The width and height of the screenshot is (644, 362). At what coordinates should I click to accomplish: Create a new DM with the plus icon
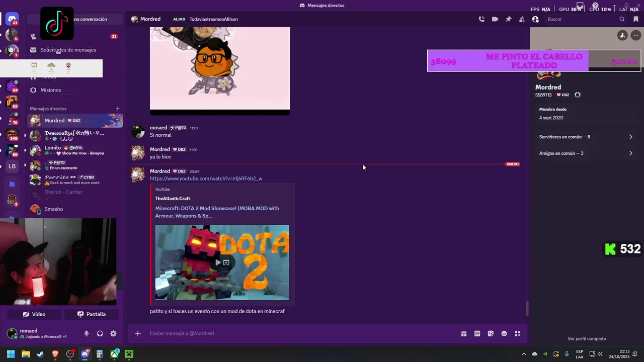tap(118, 109)
